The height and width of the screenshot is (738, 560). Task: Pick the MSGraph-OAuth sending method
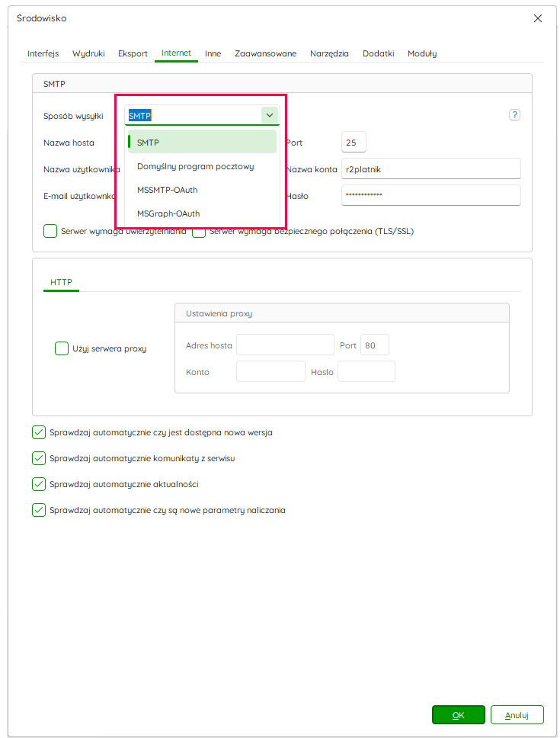click(x=202, y=213)
